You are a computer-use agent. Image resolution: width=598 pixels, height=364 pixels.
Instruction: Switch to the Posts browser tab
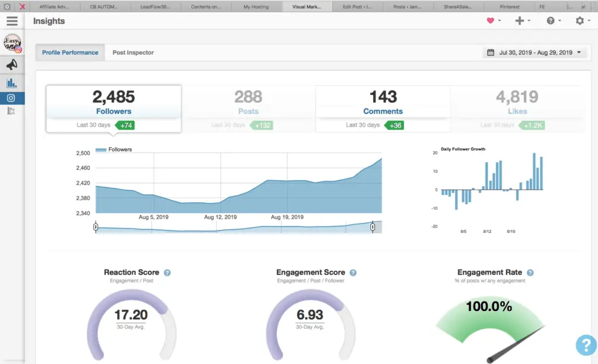click(407, 6)
